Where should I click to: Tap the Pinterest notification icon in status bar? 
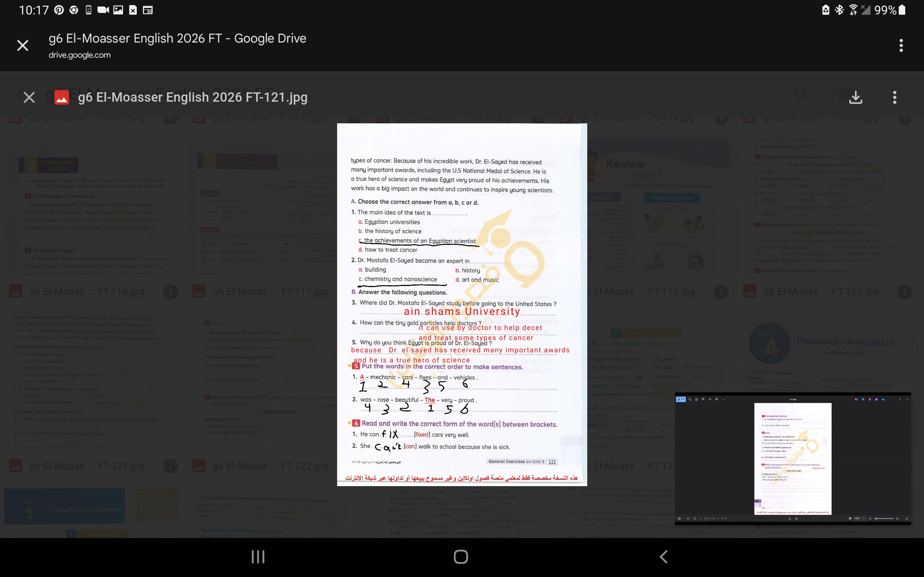pos(59,10)
